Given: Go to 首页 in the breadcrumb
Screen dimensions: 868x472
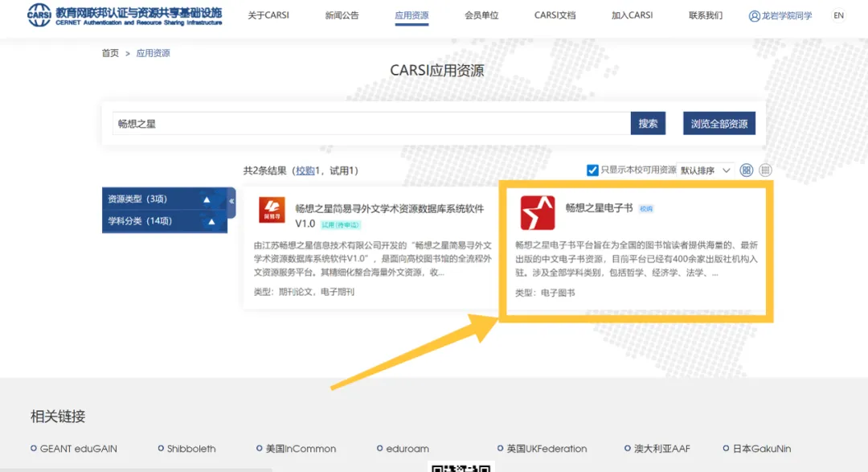Looking at the screenshot, I should 110,53.
